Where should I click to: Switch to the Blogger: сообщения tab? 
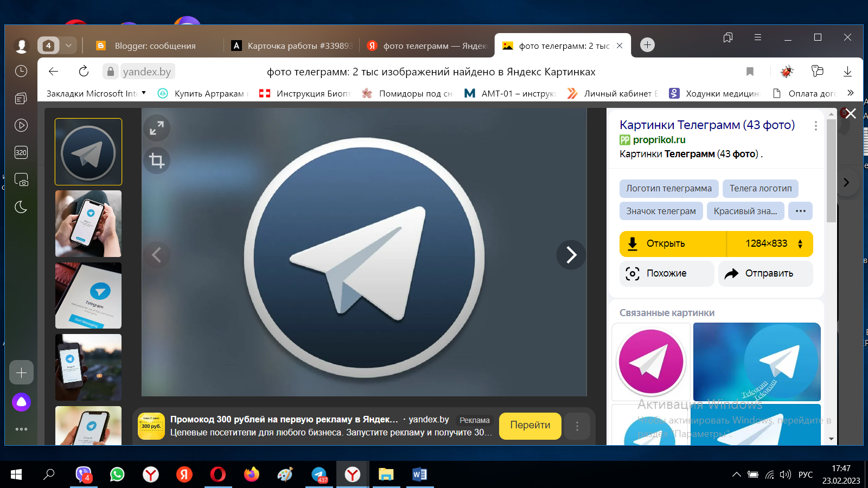[x=155, y=46]
